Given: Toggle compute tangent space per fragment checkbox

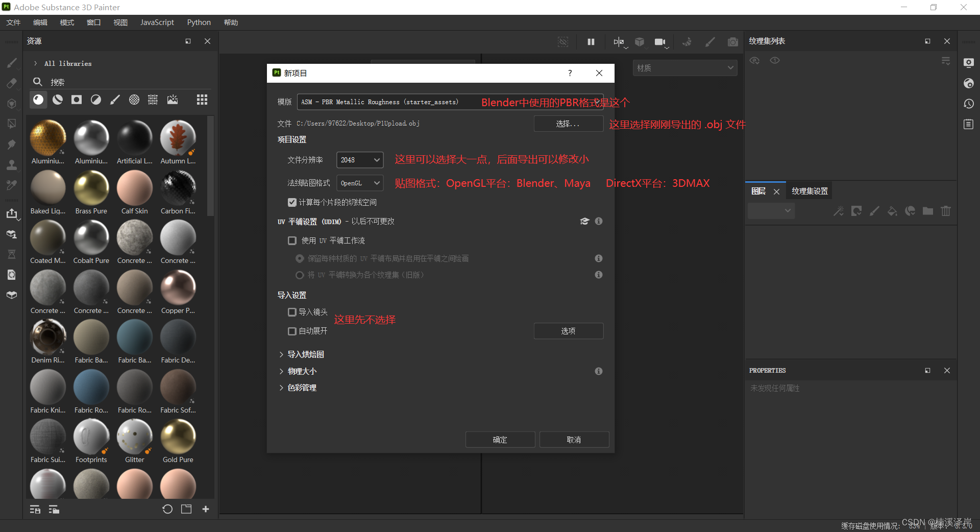Looking at the screenshot, I should pos(292,202).
